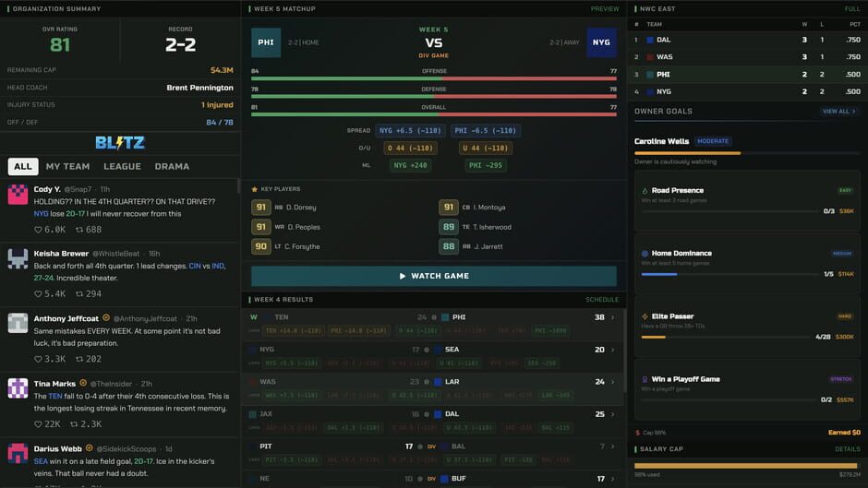This screenshot has height=488, width=868.
Task: Select the PHI -295 moneyline
Action: coord(485,165)
